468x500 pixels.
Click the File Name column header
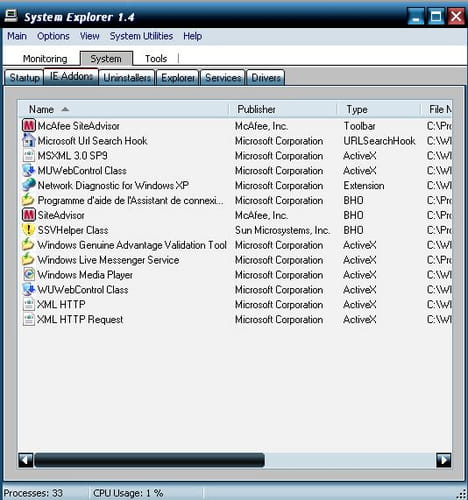[x=437, y=109]
